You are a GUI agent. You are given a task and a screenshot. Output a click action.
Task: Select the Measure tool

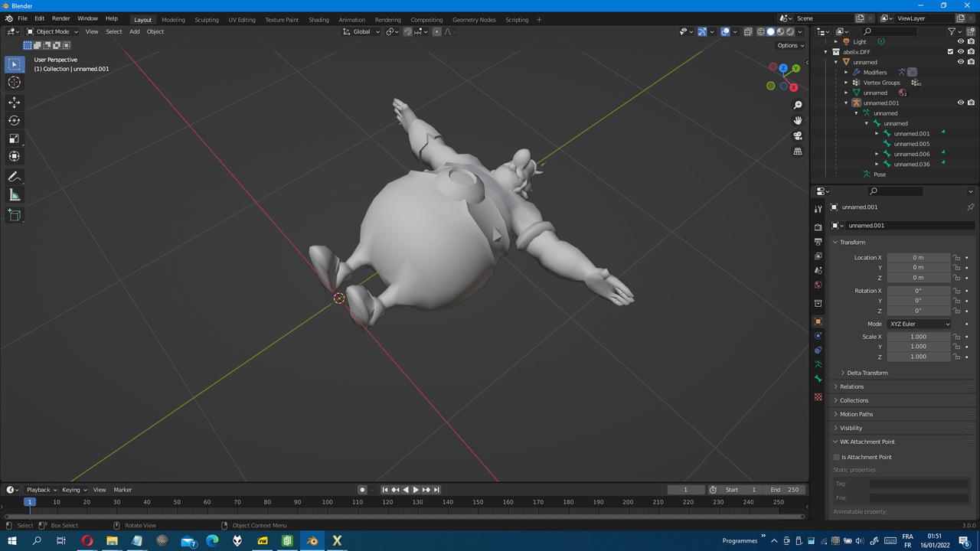pyautogui.click(x=14, y=195)
